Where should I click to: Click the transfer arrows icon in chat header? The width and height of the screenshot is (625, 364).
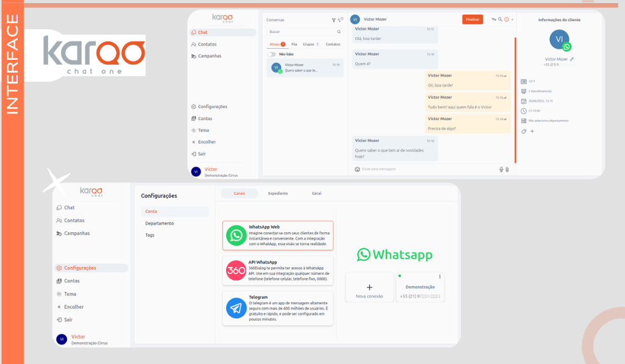click(494, 20)
